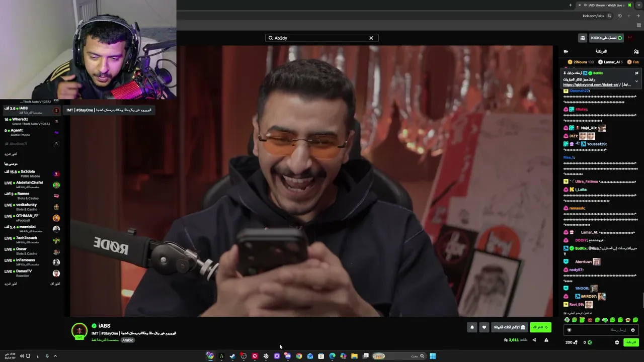Click nody57 username in chat

click(576, 270)
